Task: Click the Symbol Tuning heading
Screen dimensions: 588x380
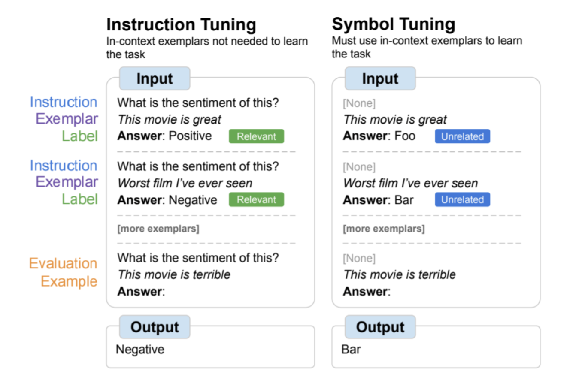Action: pos(393,24)
